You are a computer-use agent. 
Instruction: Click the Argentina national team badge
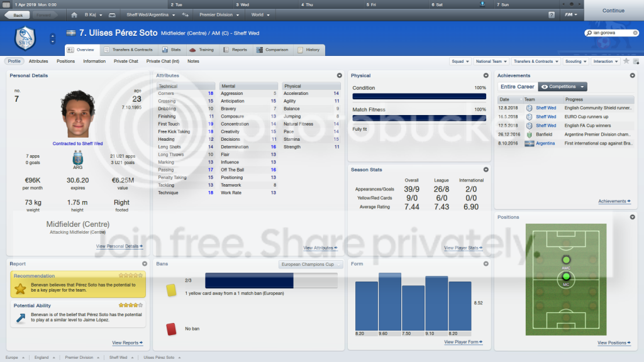click(x=77, y=158)
